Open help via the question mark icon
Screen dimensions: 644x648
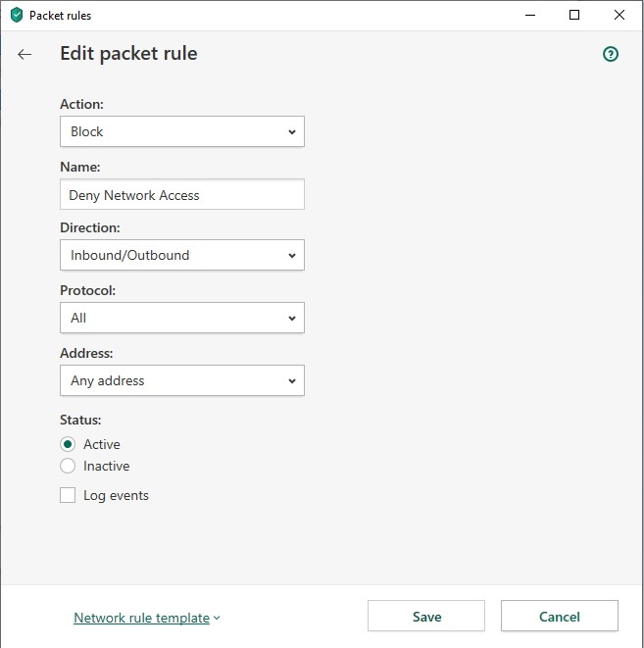click(x=610, y=54)
